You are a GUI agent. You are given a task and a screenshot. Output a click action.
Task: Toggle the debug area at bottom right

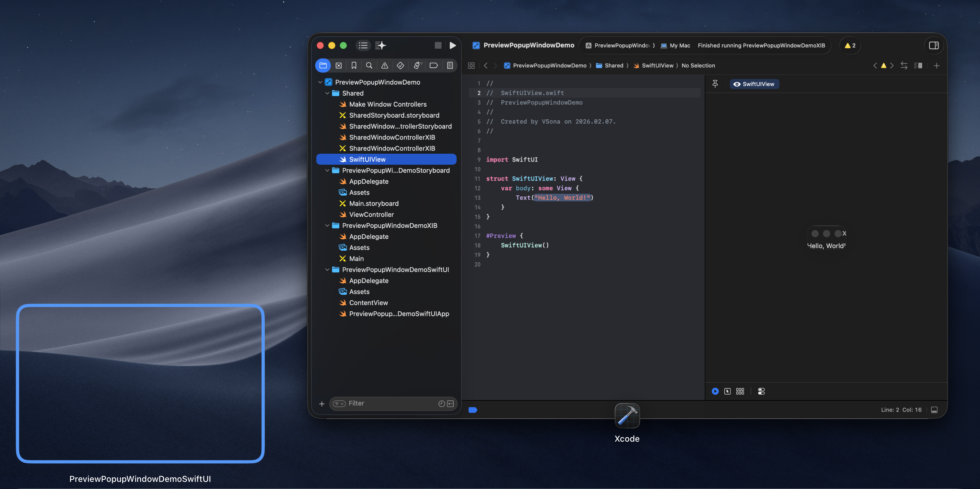coord(934,410)
